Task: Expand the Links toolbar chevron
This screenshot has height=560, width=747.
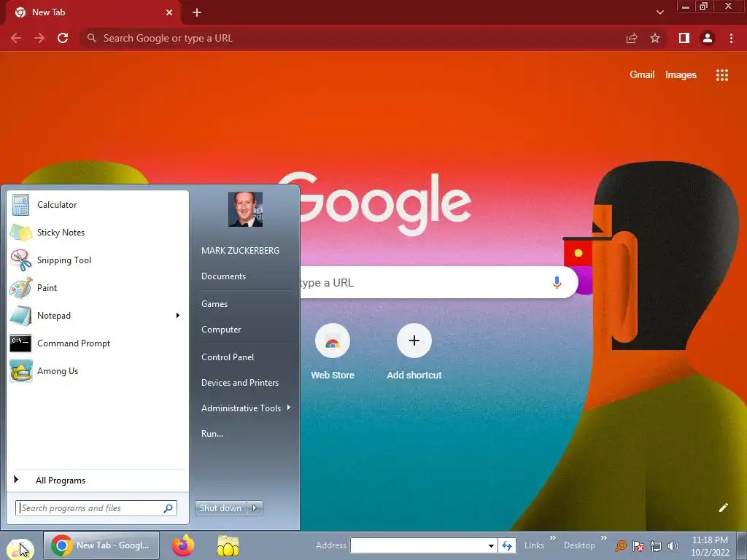Action: coord(553,538)
